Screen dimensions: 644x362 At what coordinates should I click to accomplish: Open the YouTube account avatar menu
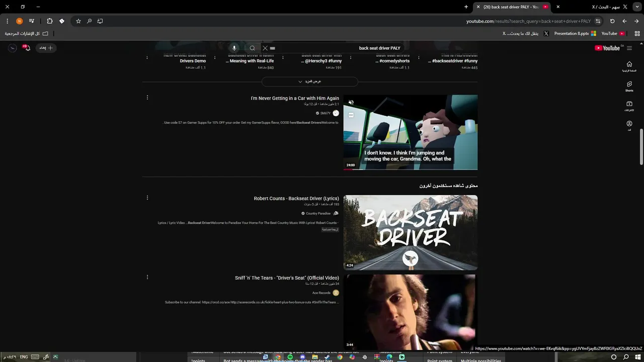pos(13,48)
